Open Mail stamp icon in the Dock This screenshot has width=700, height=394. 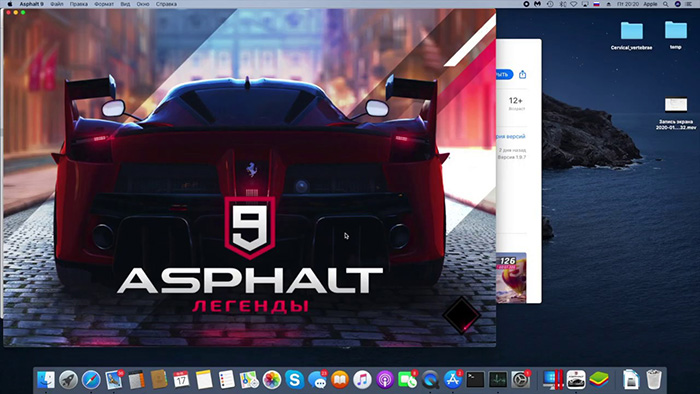pyautogui.click(x=114, y=380)
